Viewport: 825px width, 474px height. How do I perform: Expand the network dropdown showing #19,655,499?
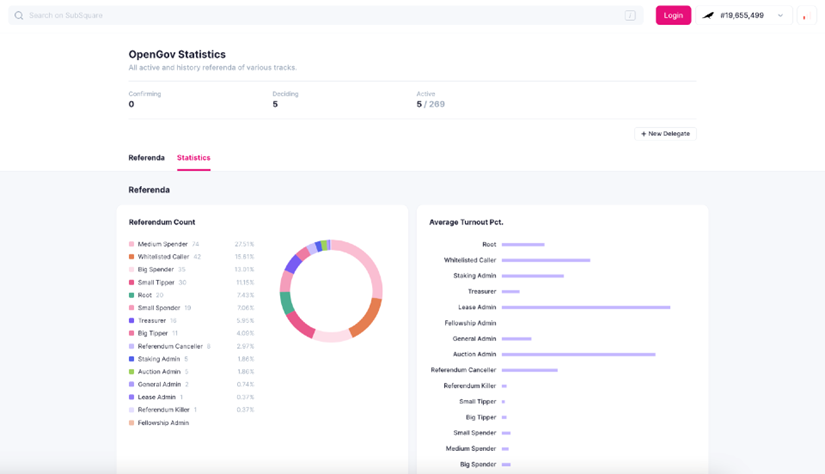tap(746, 16)
